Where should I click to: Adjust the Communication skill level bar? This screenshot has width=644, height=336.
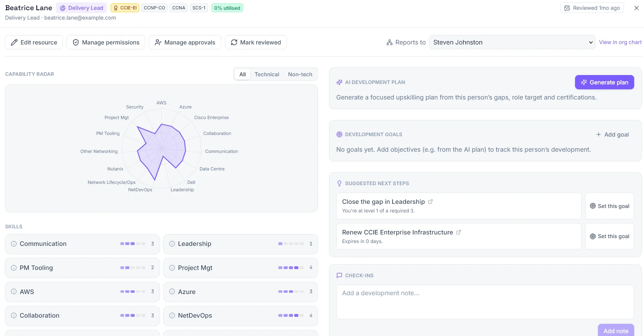pyautogui.click(x=133, y=244)
